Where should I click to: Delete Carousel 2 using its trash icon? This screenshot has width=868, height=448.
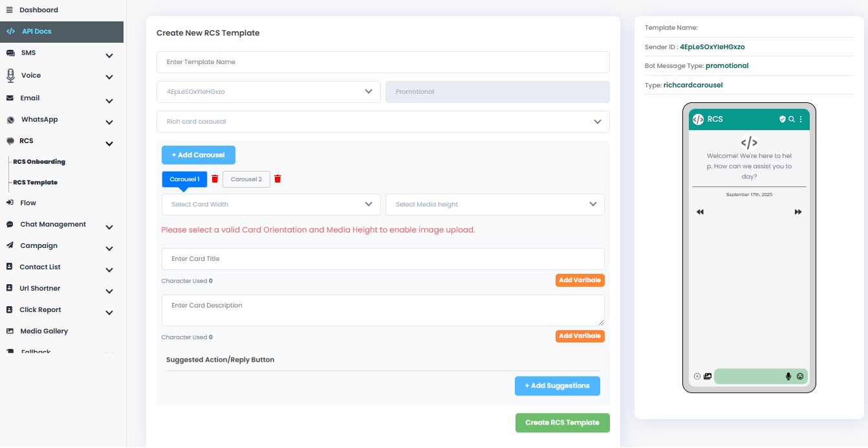click(277, 179)
